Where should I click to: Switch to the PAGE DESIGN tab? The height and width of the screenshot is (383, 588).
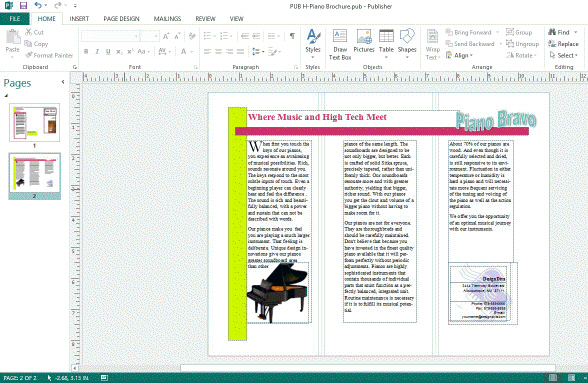(x=122, y=18)
